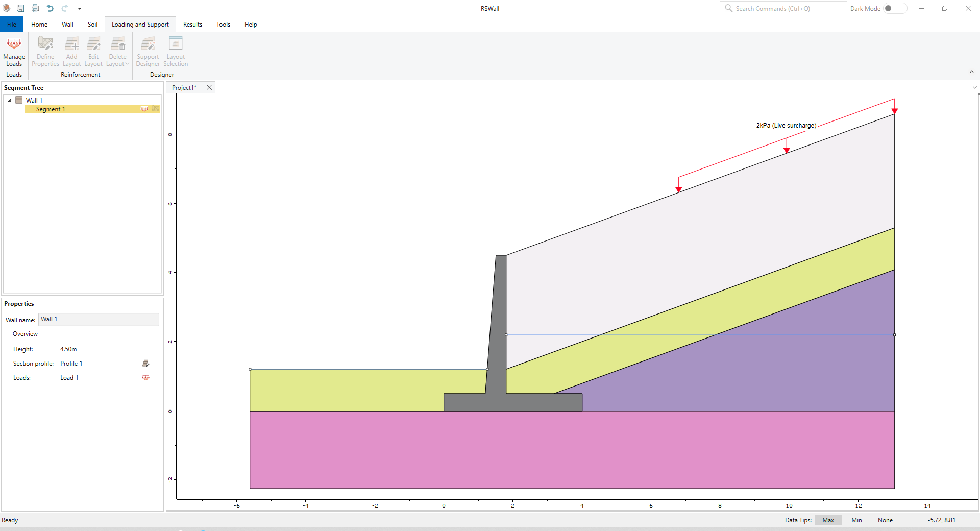Select the purple soil wedge region
The image size is (980, 531).
[x=766, y=368]
